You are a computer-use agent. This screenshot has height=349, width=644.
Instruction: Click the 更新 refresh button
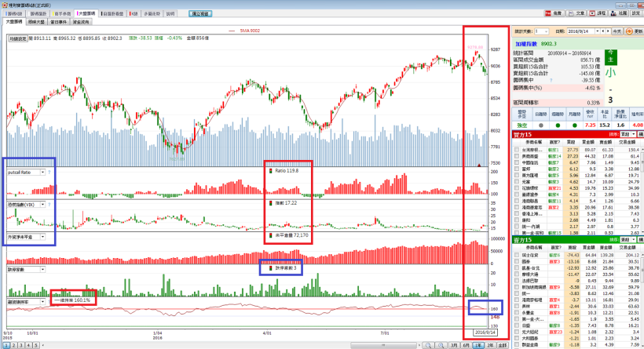point(635,31)
